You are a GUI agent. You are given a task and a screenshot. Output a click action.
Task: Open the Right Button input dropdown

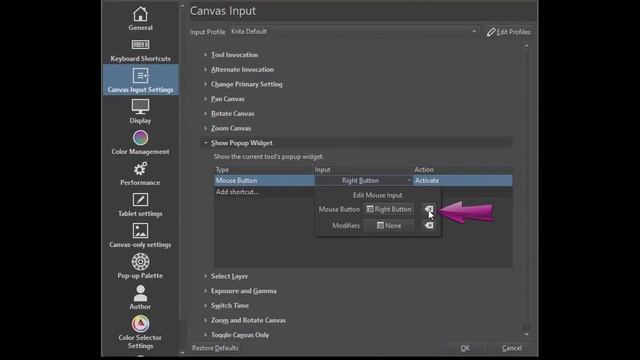(364, 180)
